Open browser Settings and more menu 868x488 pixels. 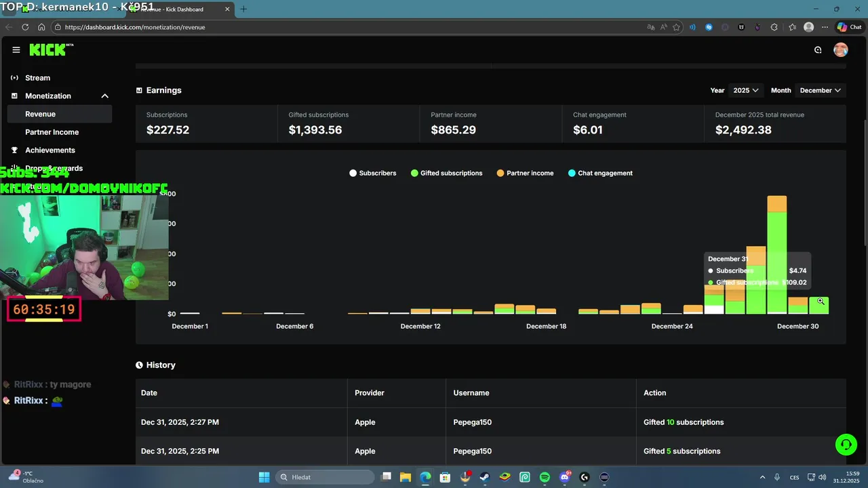point(825,27)
